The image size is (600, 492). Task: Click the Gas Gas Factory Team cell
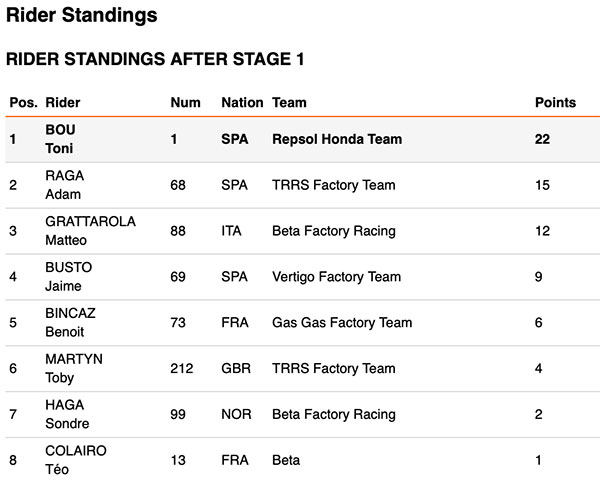(x=342, y=323)
